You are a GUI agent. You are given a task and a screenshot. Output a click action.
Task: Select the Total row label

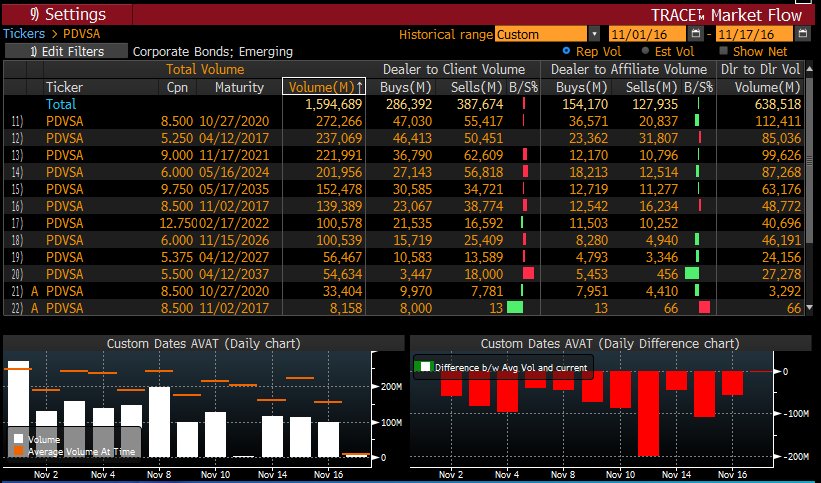click(61, 104)
